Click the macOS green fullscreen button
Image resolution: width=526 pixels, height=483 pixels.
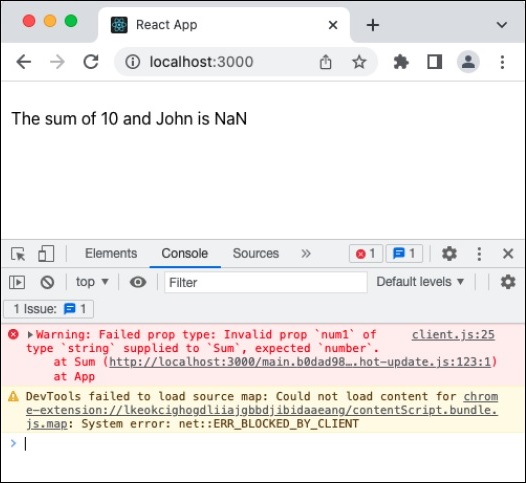point(71,21)
